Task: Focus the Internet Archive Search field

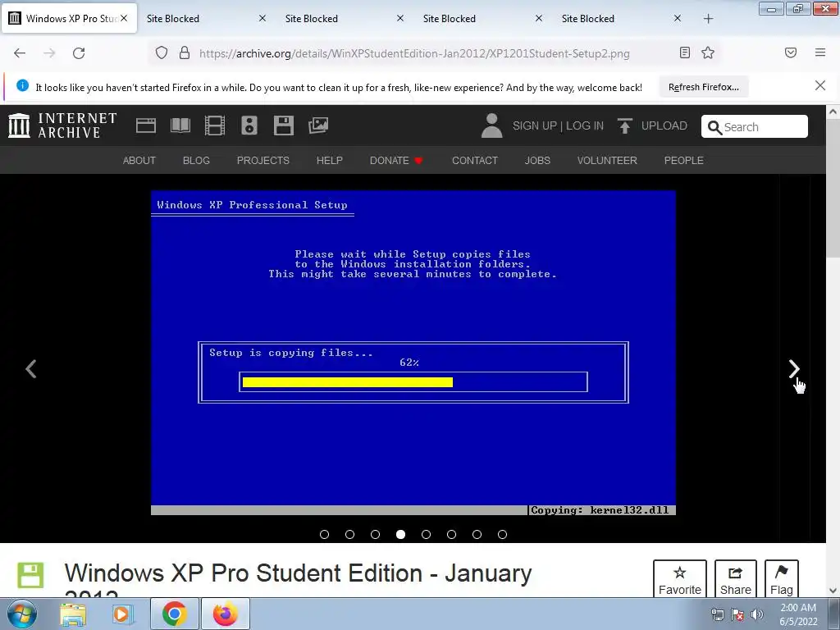Action: pyautogui.click(x=755, y=126)
